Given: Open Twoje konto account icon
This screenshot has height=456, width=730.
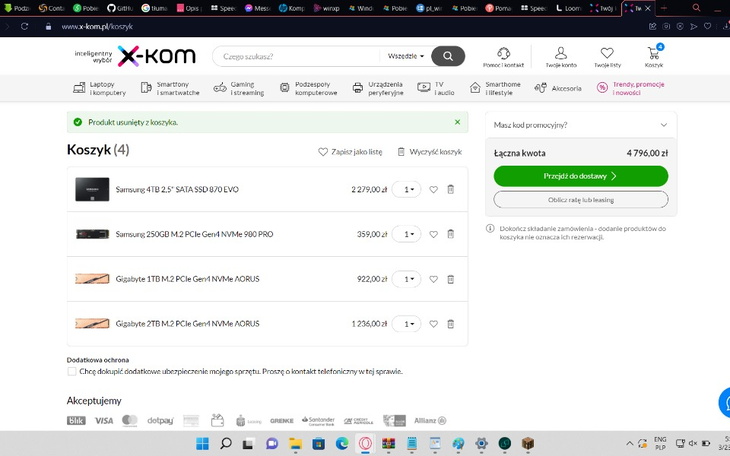Looking at the screenshot, I should point(560,54).
